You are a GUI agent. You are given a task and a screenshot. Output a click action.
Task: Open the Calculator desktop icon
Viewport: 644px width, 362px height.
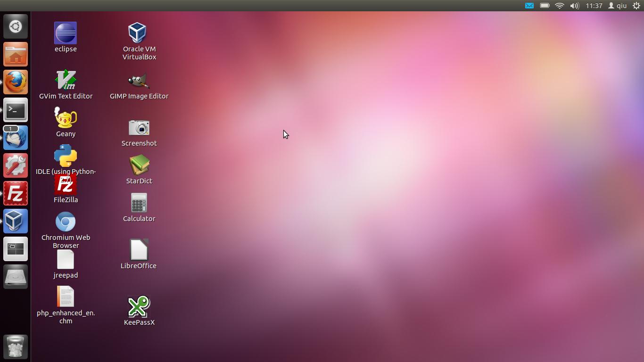click(139, 203)
